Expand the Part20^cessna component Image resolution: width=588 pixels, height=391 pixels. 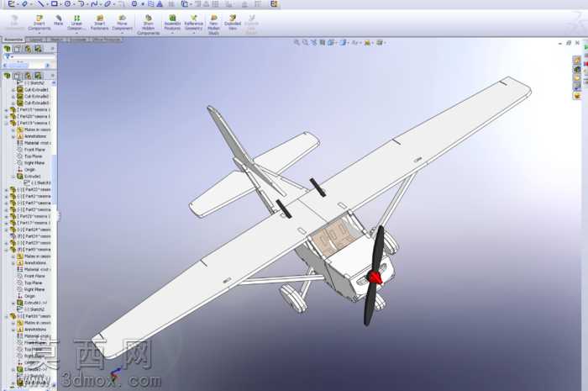pyautogui.click(x=7, y=117)
